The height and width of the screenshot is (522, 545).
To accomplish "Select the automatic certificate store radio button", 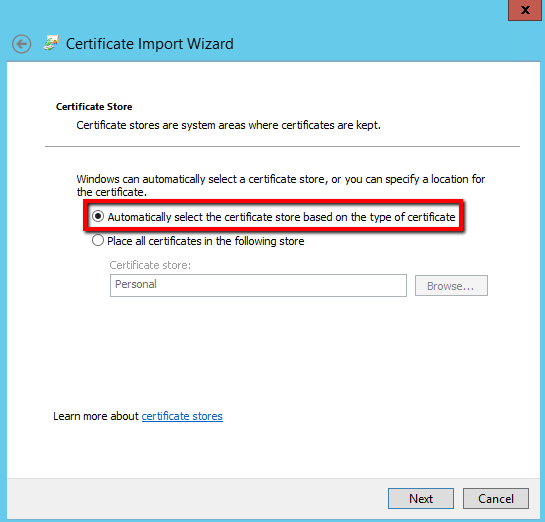I will pyautogui.click(x=98, y=216).
